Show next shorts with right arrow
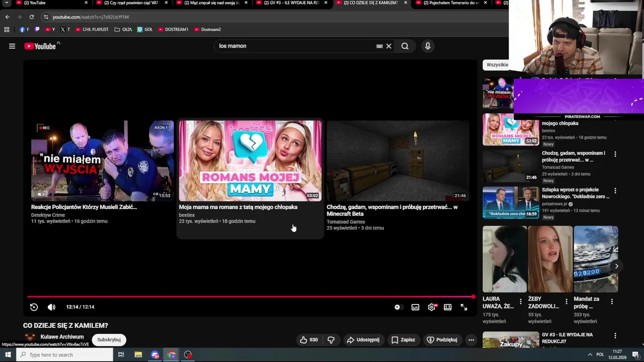Viewport: 644px width, 362px height. (616, 266)
